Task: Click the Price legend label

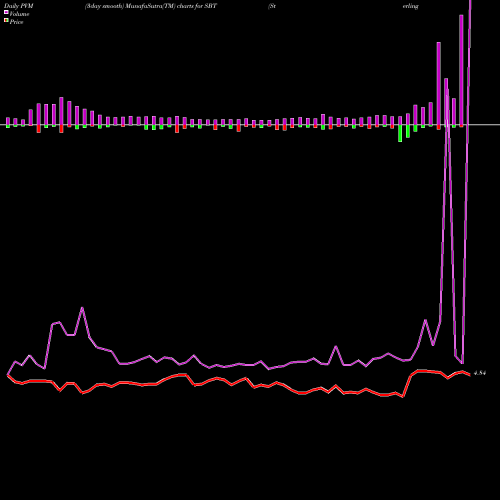Action: pos(16,22)
